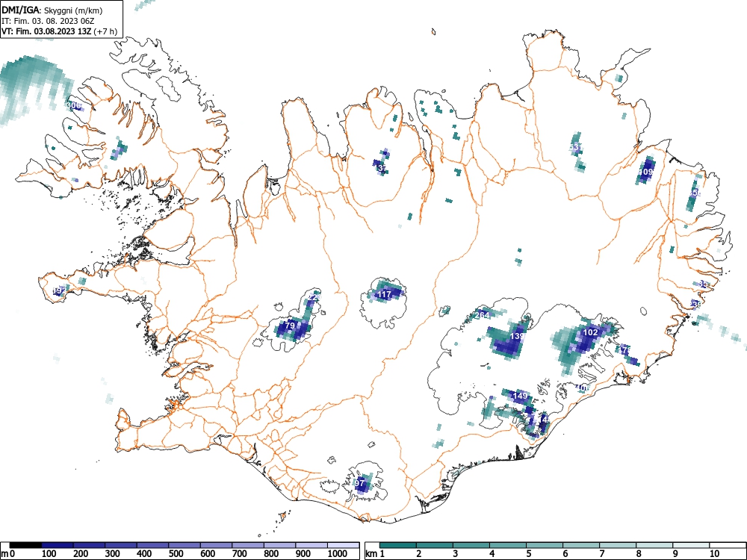747x560 pixels.
Task: Click the "km 1" legend label
Action: click(375, 554)
